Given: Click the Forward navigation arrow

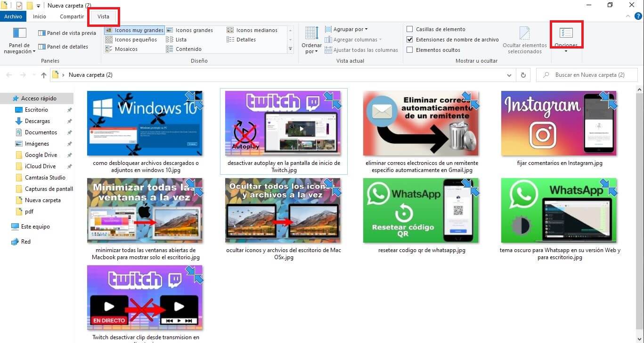Looking at the screenshot, I should (23, 75).
